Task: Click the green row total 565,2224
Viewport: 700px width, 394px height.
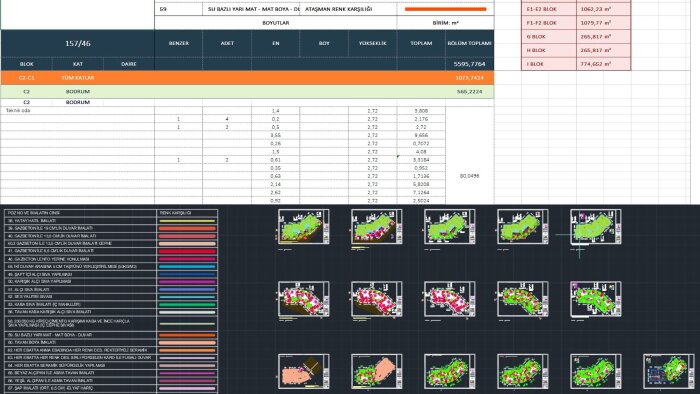Action: click(470, 91)
